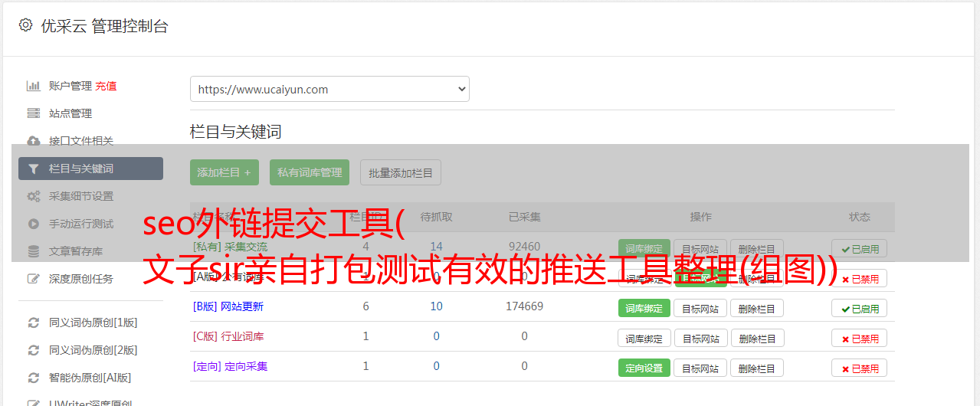Screen dimensions: 980x406
Task: Click 删除栏目 in the 采集交流 row
Action: click(x=757, y=249)
